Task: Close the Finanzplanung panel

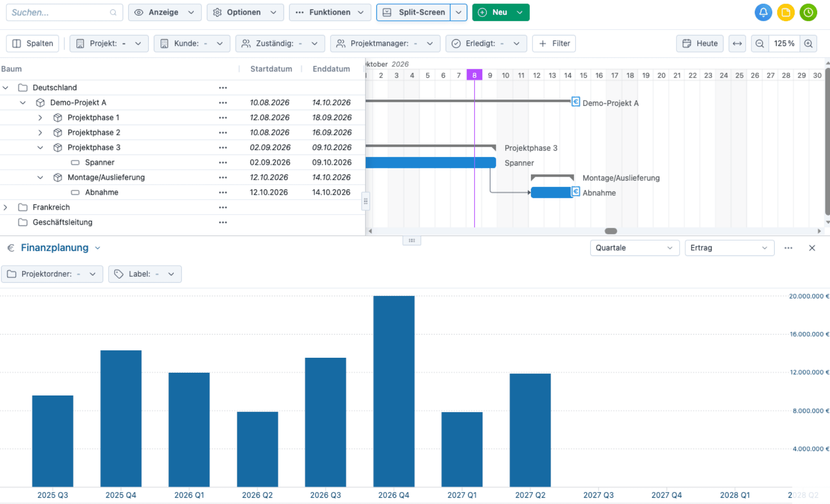Action: (812, 248)
